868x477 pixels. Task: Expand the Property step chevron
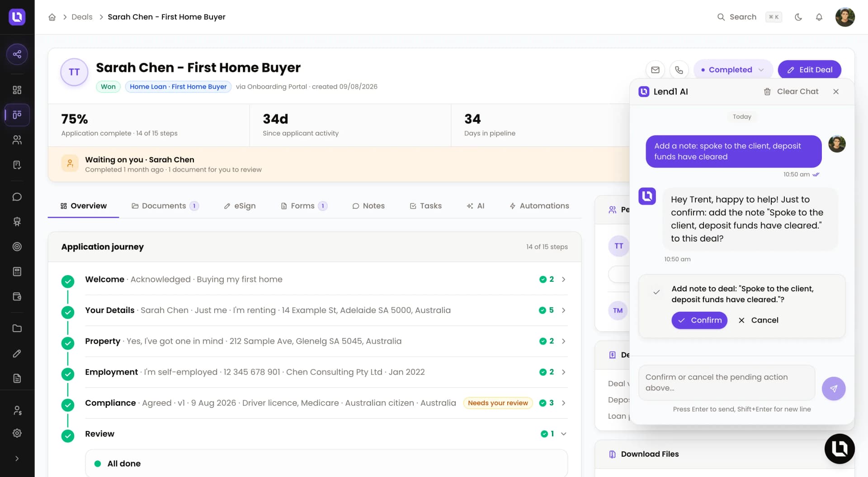click(x=564, y=341)
